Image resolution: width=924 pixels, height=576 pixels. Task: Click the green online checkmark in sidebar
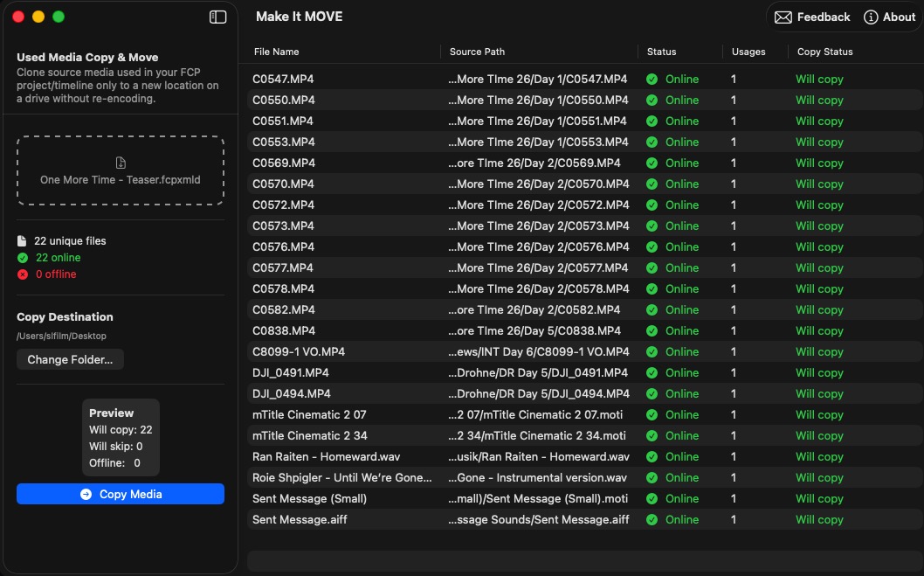[23, 258]
